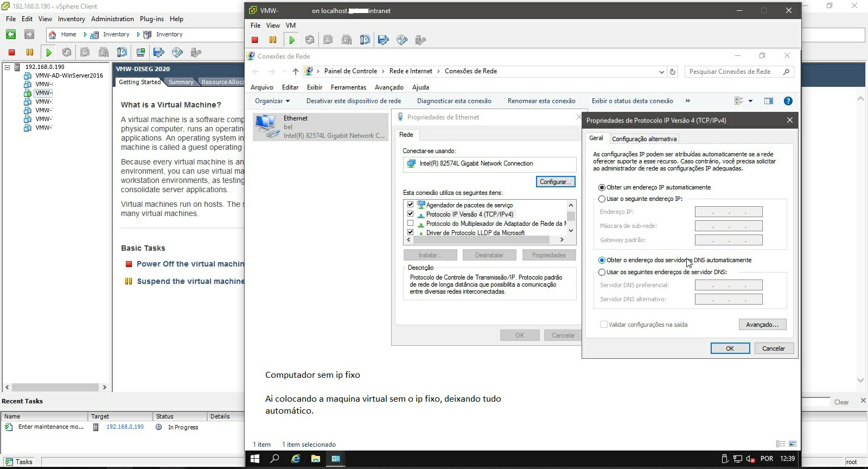Show more commands via double chevron overflow
This screenshot has width=868, height=469.
coord(688,101)
